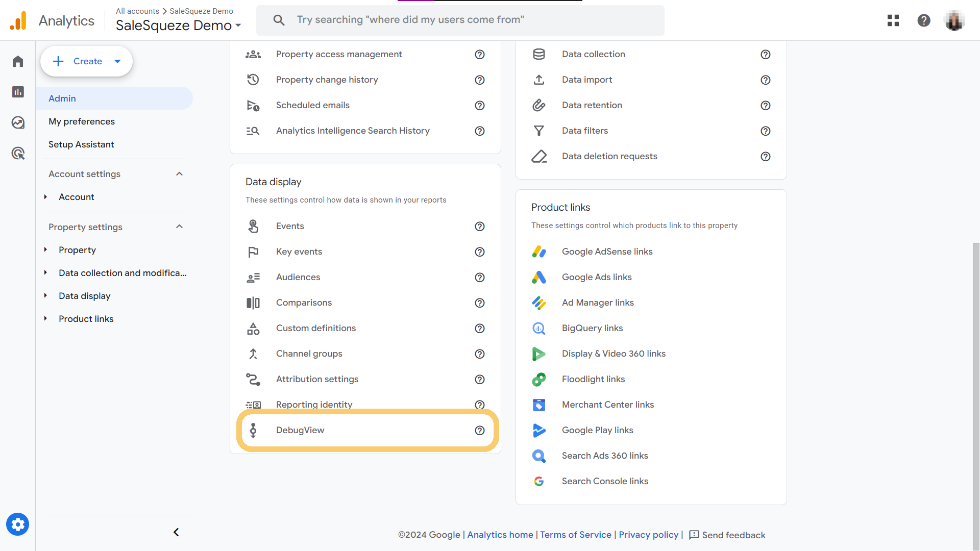Click the Admin gear icon
Viewport: 980px width, 551px height.
tap(18, 524)
